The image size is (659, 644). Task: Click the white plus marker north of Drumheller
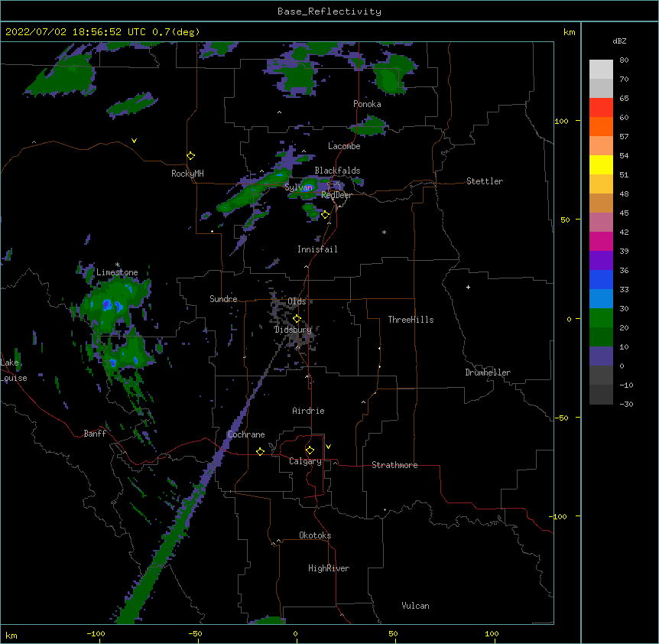[x=468, y=287]
